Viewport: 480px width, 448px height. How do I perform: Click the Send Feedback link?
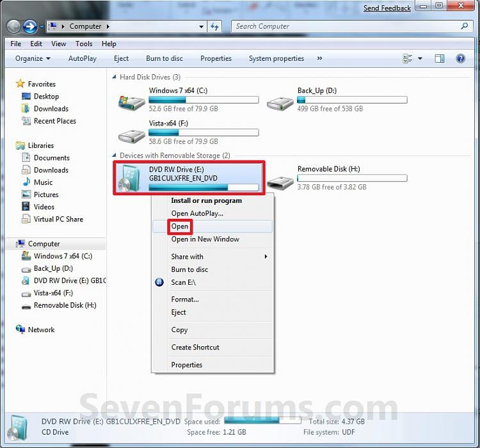pyautogui.click(x=387, y=8)
